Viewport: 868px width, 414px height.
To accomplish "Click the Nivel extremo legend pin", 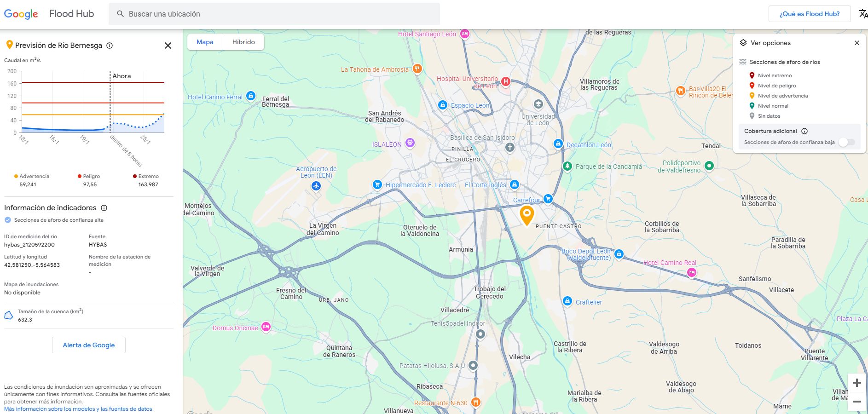I will (752, 75).
